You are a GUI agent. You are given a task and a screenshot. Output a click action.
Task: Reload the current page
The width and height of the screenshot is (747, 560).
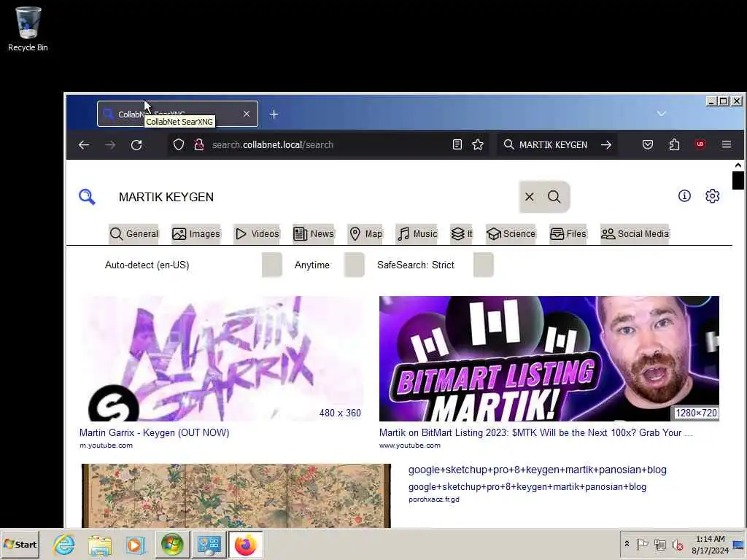pos(136,145)
